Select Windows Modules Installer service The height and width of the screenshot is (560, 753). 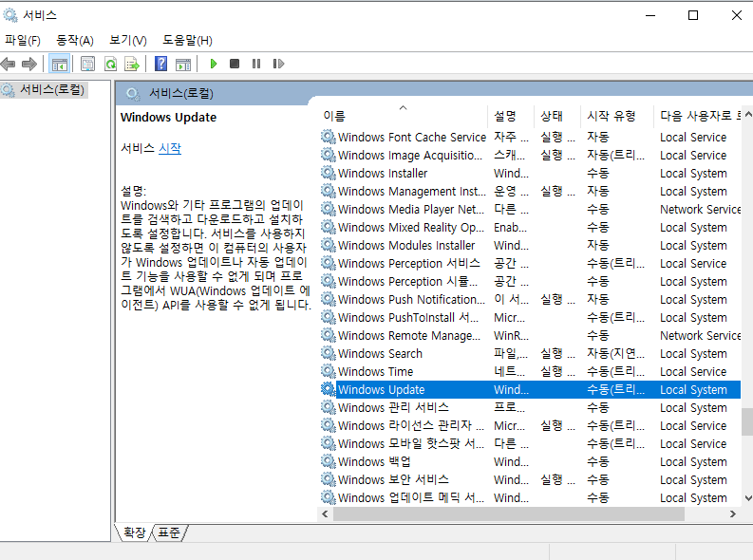click(x=530, y=245)
